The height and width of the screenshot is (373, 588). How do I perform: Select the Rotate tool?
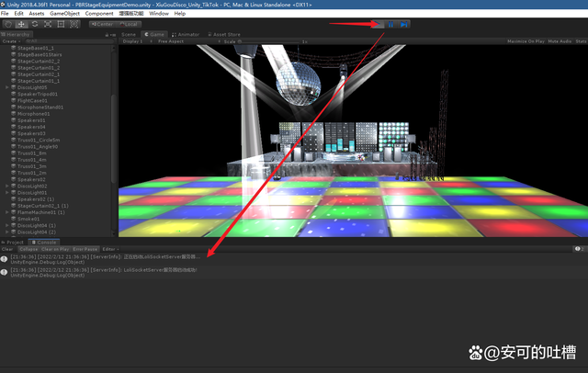(34, 24)
